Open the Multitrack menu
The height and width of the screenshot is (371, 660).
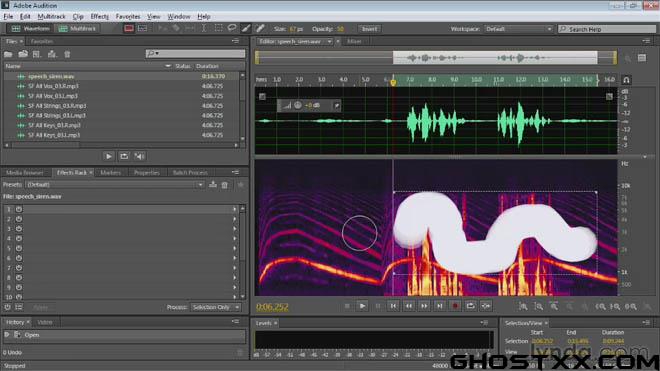click(x=51, y=16)
